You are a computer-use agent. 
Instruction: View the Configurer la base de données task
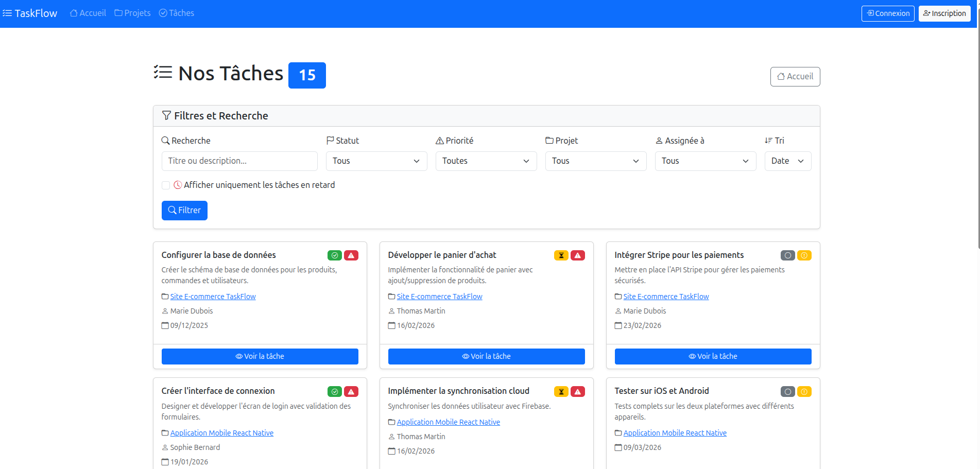[260, 357]
